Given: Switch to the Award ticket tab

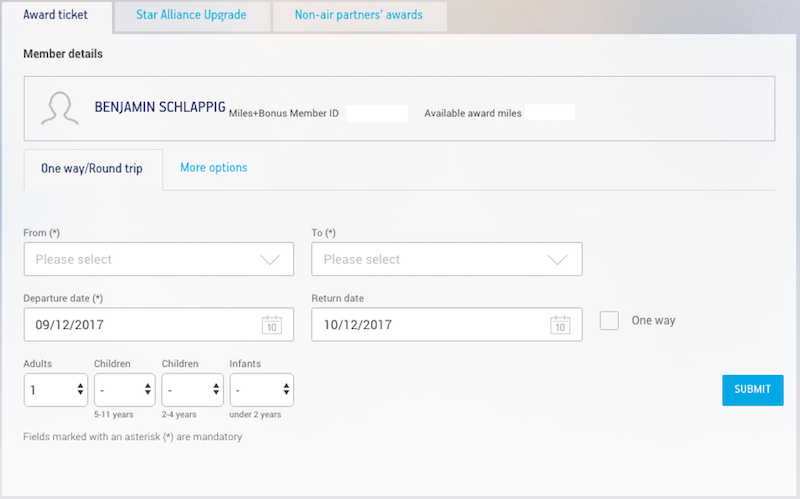Looking at the screenshot, I should click(x=56, y=15).
